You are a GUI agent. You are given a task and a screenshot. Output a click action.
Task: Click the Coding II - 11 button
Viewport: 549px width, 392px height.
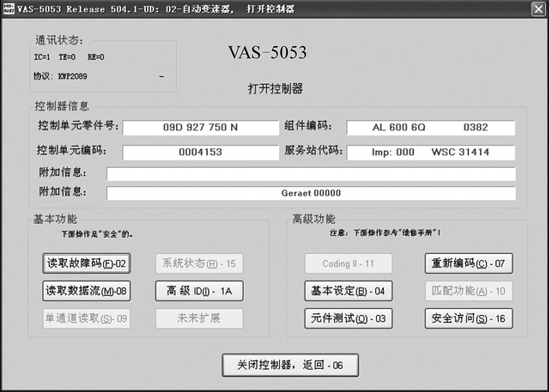(x=348, y=263)
